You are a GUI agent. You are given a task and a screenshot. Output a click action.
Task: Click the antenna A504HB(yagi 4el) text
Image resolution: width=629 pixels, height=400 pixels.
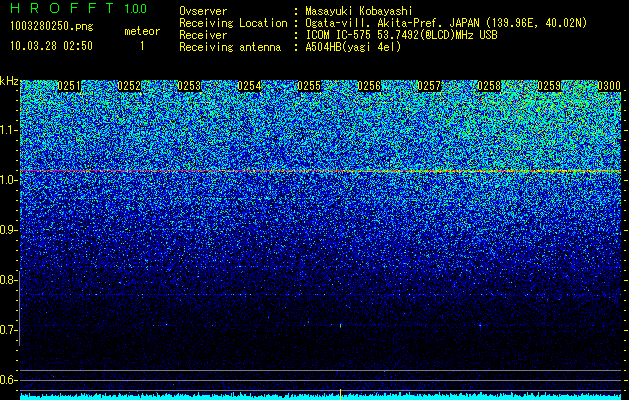coord(353,47)
